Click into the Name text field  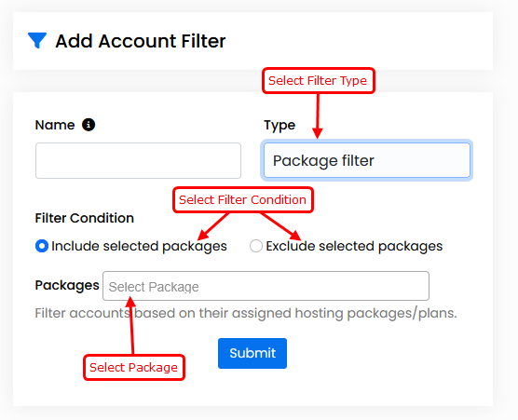tap(138, 160)
